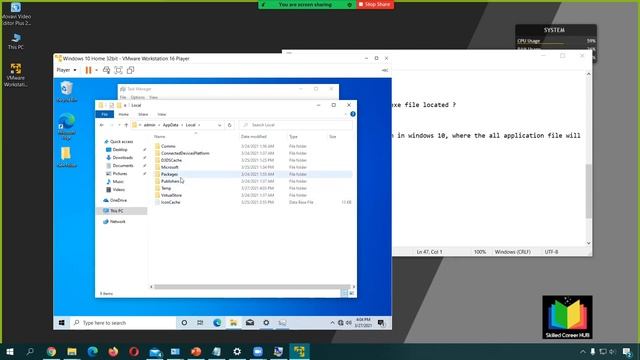Open the recent locations dropdown in Explorer
The image size is (640, 360).
click(119, 125)
